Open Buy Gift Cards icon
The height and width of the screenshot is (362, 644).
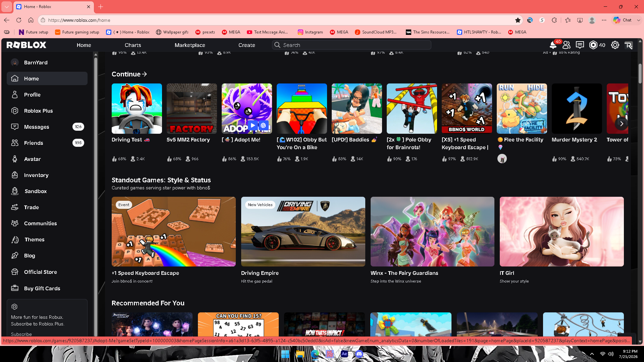tap(15, 288)
